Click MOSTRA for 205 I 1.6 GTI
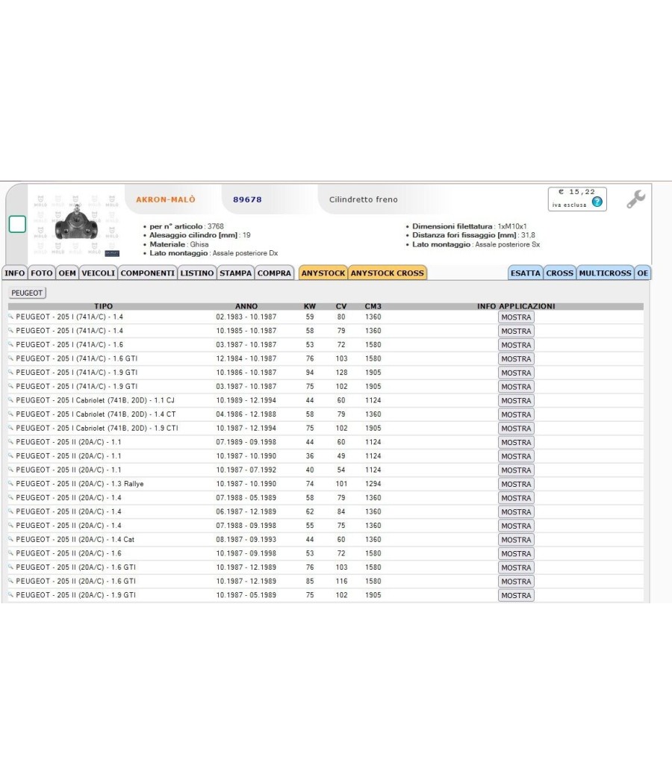The width and height of the screenshot is (672, 784). click(516, 359)
